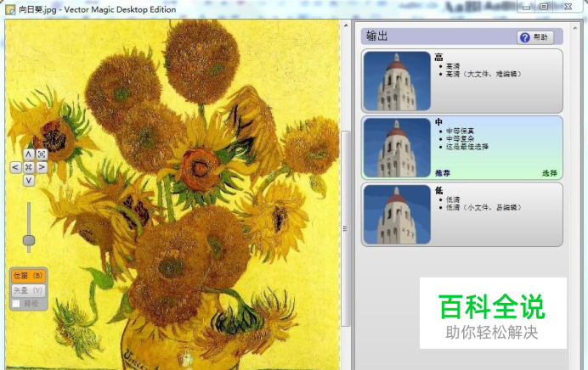Close the Vector Magic window
This screenshot has height=370, width=588.
pos(568,7)
